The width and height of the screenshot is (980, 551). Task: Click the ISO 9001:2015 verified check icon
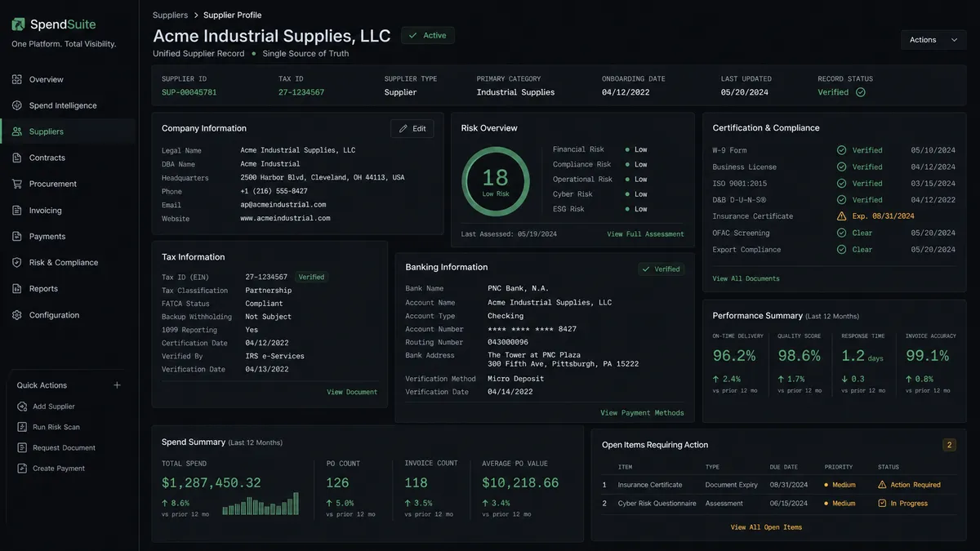point(841,184)
